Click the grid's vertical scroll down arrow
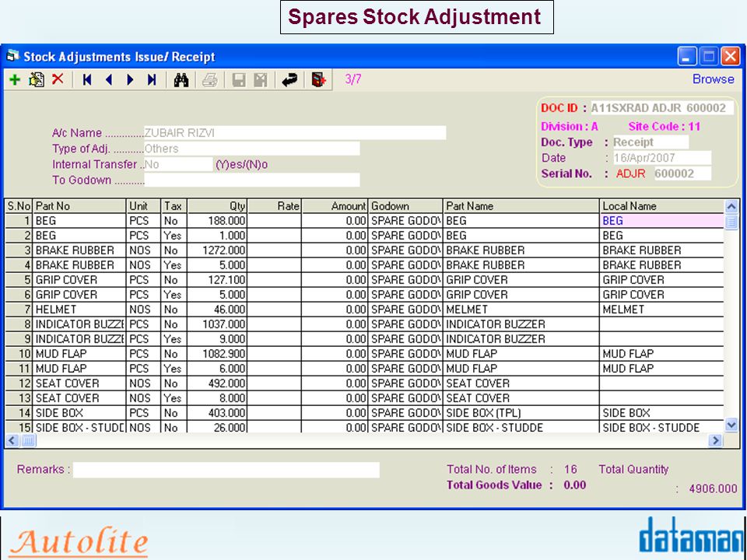 [x=731, y=425]
